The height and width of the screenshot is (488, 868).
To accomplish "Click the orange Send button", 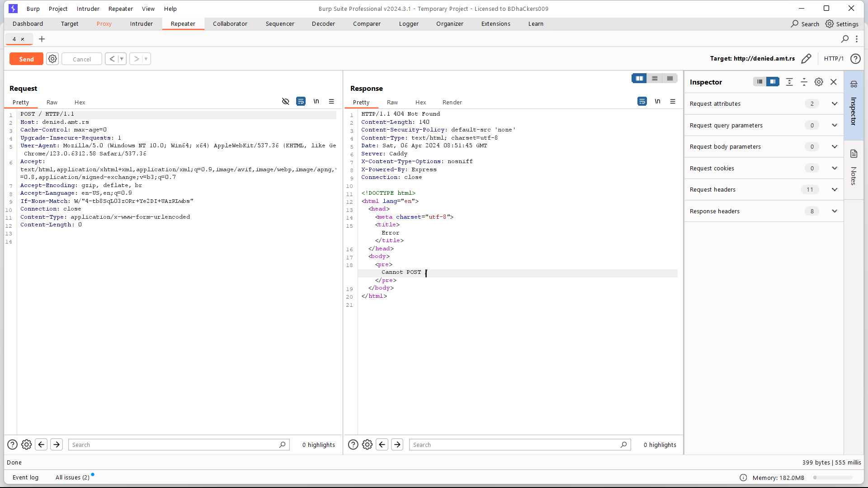I will [x=26, y=59].
